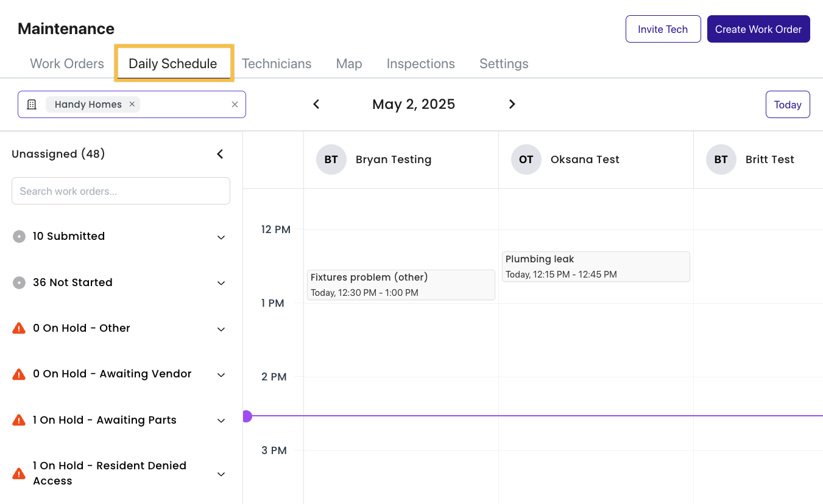Clear all property filter selections
This screenshot has height=504, width=823.
(x=235, y=105)
